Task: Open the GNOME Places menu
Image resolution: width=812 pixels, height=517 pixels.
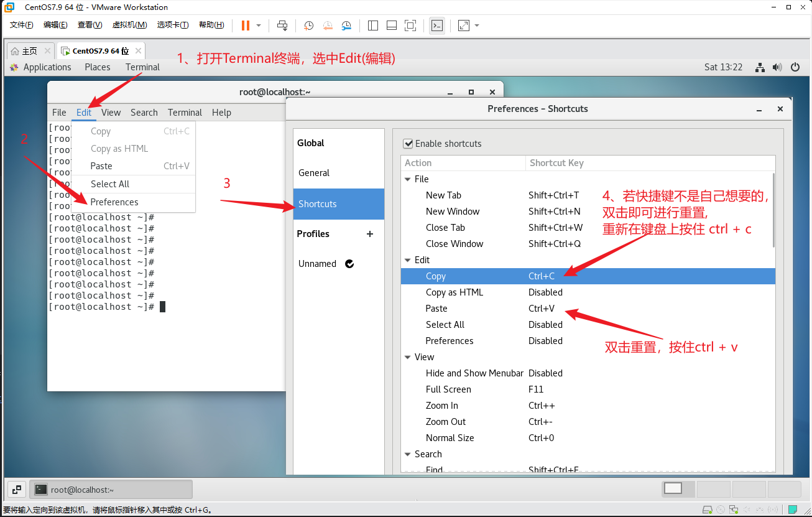Action: click(x=98, y=67)
